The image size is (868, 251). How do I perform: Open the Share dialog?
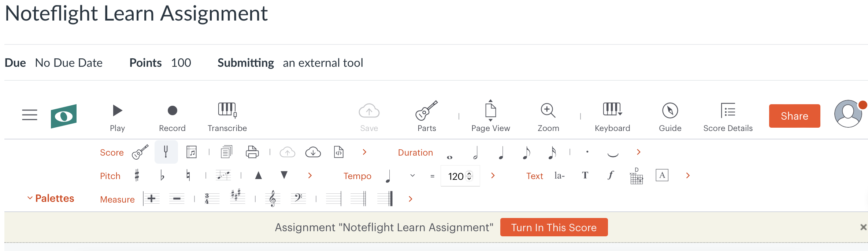pyautogui.click(x=794, y=116)
